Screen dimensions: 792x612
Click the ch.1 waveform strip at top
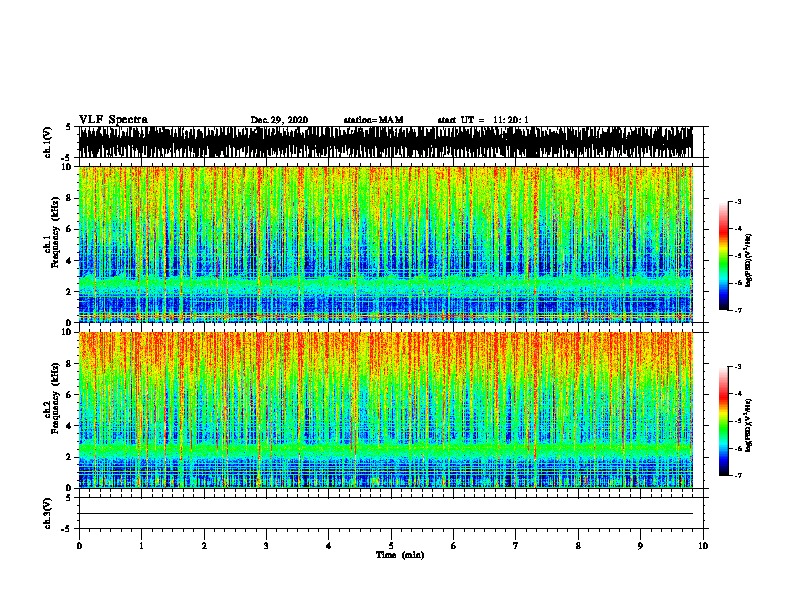coord(385,142)
